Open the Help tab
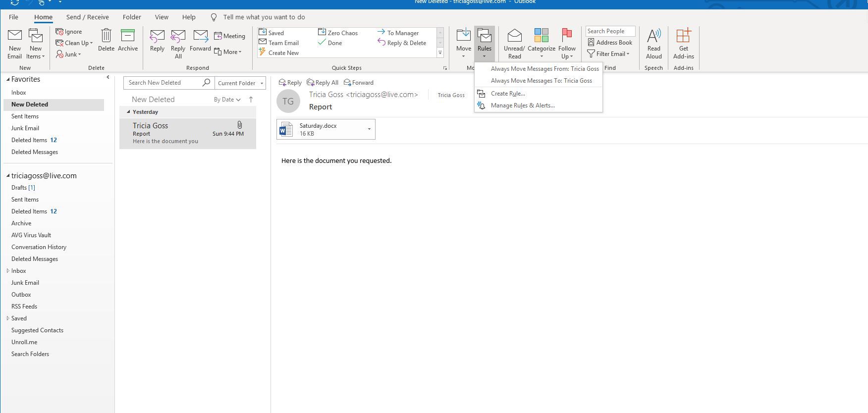Image resolution: width=868 pixels, height=413 pixels. [x=189, y=17]
